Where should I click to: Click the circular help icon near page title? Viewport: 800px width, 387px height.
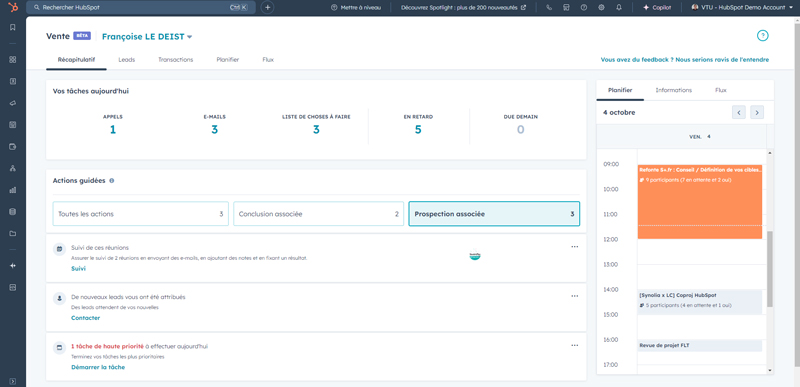point(762,36)
